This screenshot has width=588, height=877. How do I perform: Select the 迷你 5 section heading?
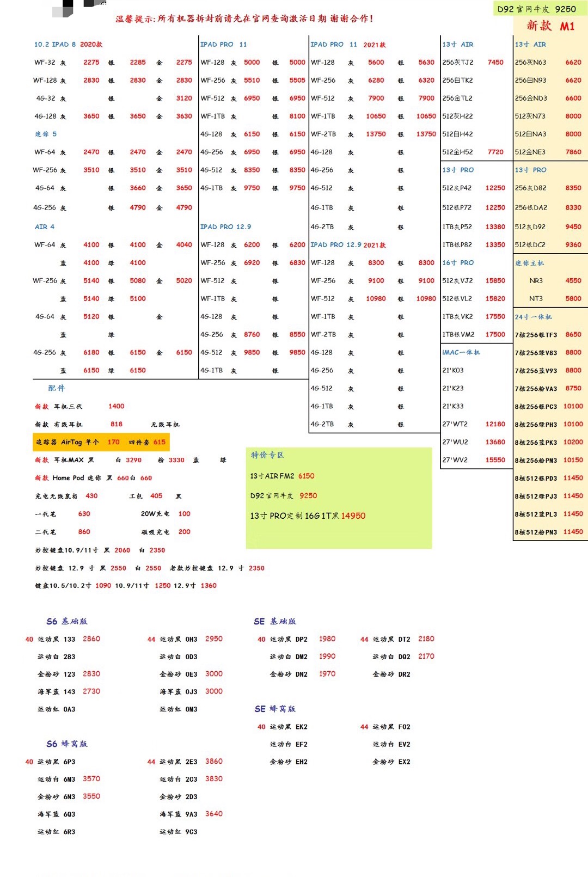click(x=46, y=134)
